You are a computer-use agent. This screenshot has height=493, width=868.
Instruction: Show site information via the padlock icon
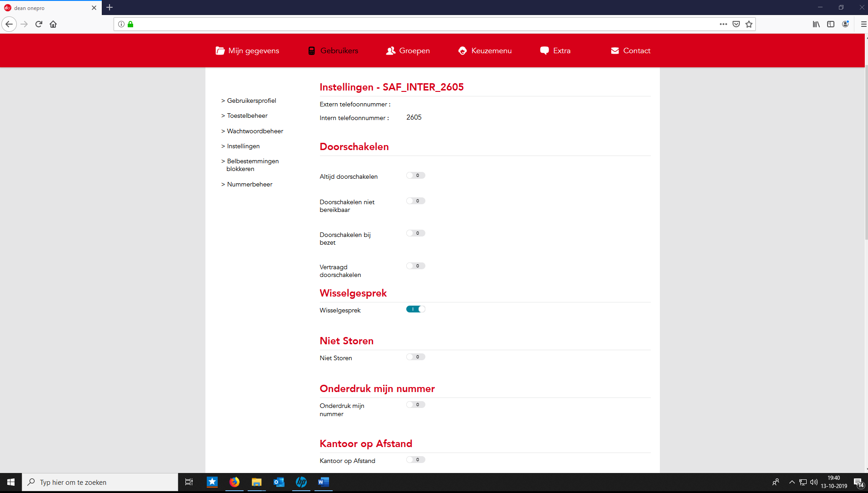130,24
